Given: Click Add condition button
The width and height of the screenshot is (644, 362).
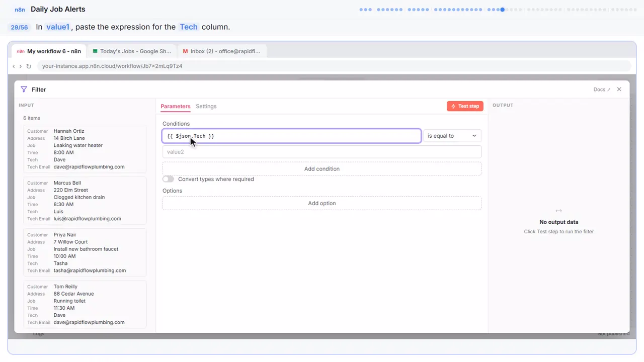Looking at the screenshot, I should tap(322, 169).
